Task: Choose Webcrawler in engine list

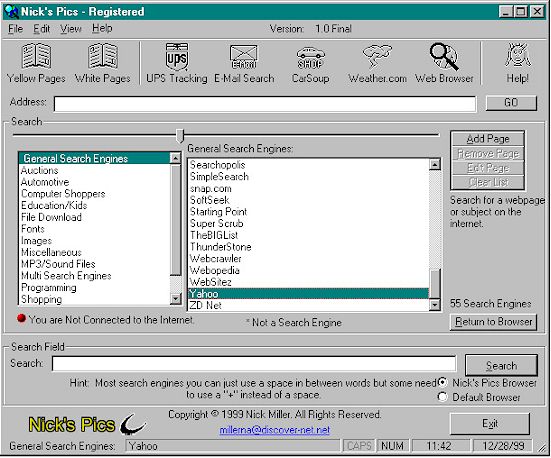Action: (309, 259)
